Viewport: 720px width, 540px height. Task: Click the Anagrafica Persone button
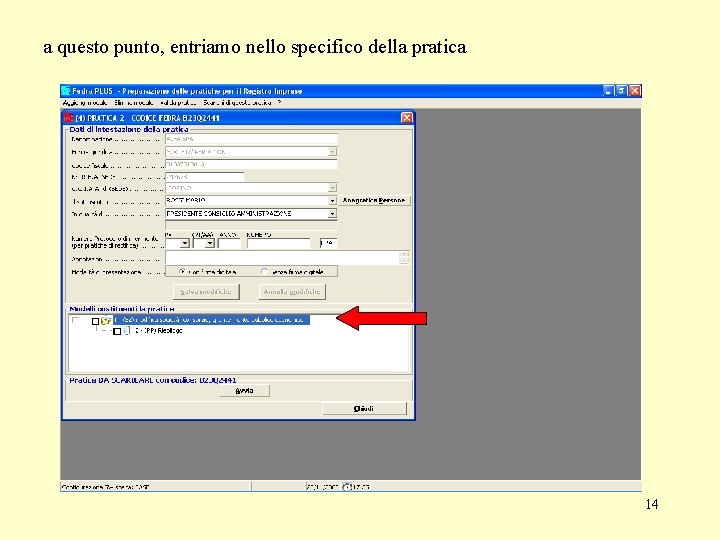pos(374,201)
